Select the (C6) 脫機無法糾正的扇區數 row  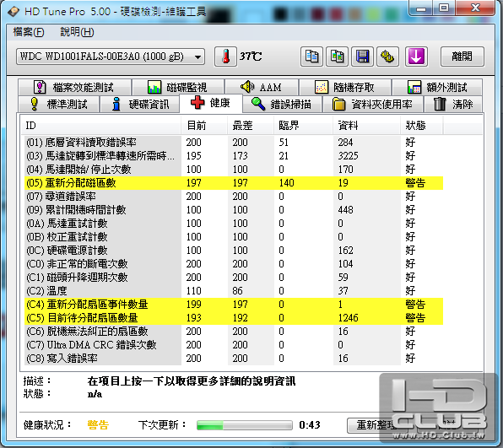[x=234, y=331]
